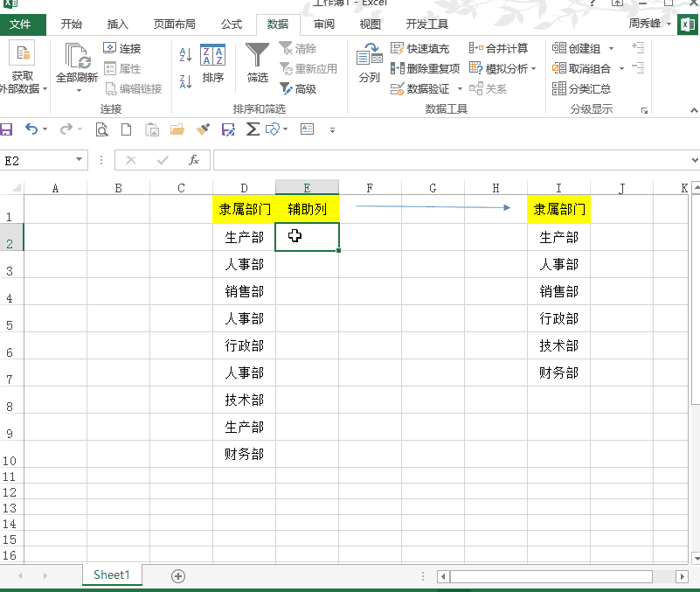Switch to the Developer tab
Viewport: 700px width, 592px height.
pyautogui.click(x=426, y=24)
